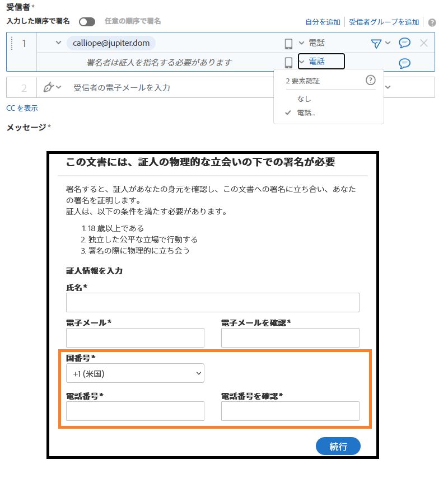Click the phone icon in the calliope row
The image size is (448, 483).
288,44
